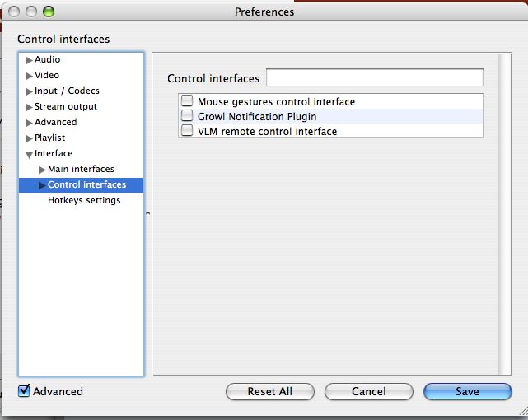Expand the Input / Codecs section
The height and width of the screenshot is (420, 528).
(x=29, y=91)
